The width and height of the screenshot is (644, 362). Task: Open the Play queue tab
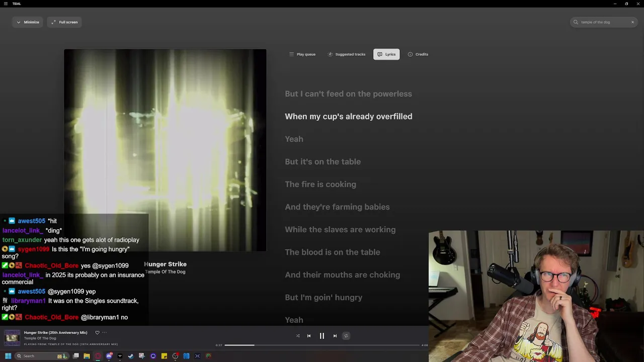[x=302, y=54]
